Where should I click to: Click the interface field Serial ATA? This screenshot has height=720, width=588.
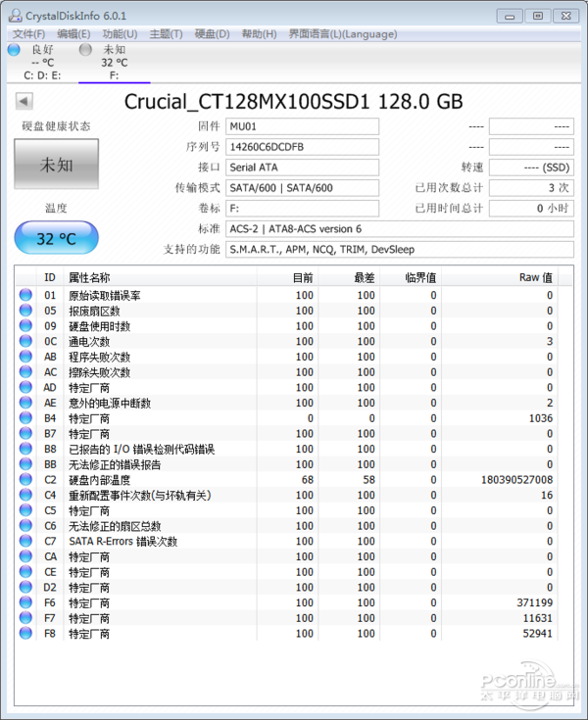click(302, 168)
